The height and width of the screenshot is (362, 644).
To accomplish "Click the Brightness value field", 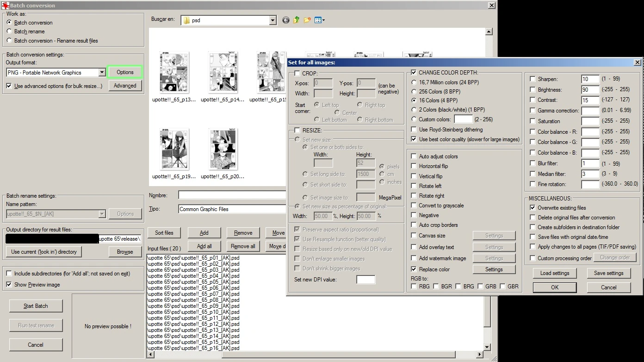I will 590,90.
